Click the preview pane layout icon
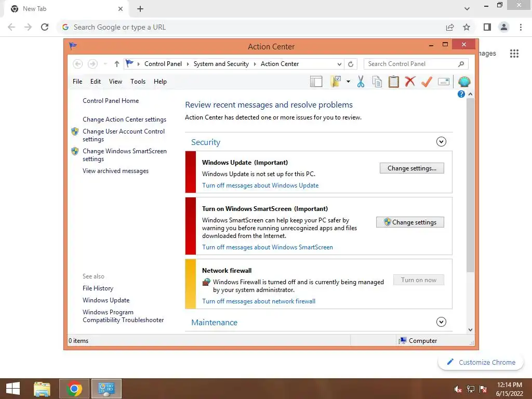 point(316,82)
